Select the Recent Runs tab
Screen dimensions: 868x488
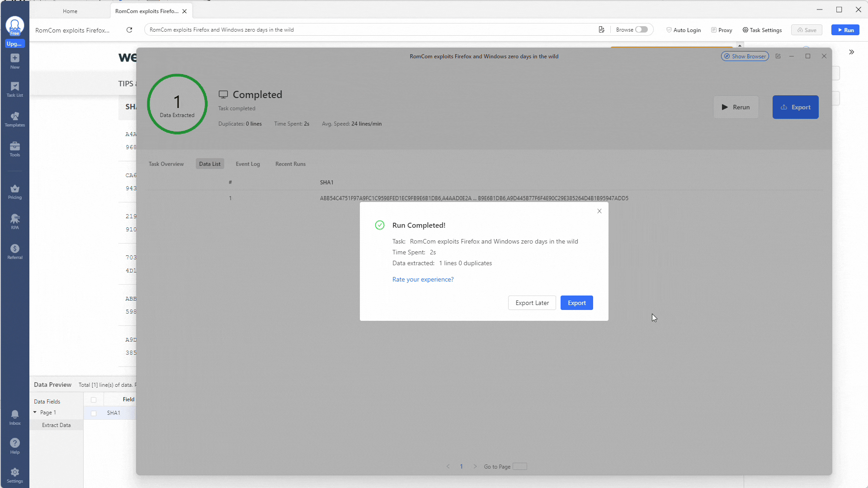click(x=290, y=164)
